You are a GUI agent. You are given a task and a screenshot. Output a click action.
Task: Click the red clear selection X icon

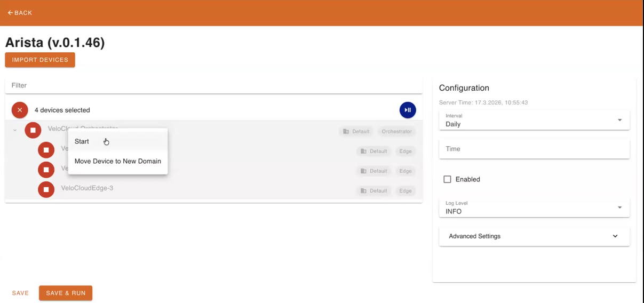[x=20, y=110]
